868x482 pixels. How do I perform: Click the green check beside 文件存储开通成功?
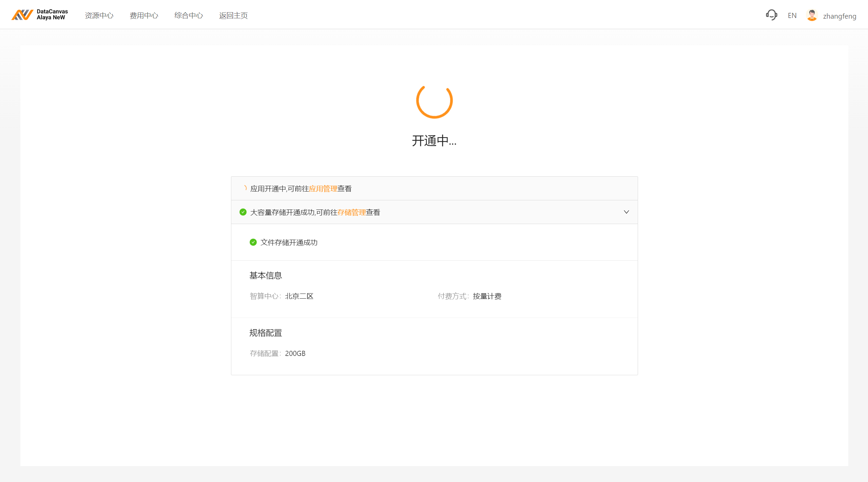tap(253, 242)
